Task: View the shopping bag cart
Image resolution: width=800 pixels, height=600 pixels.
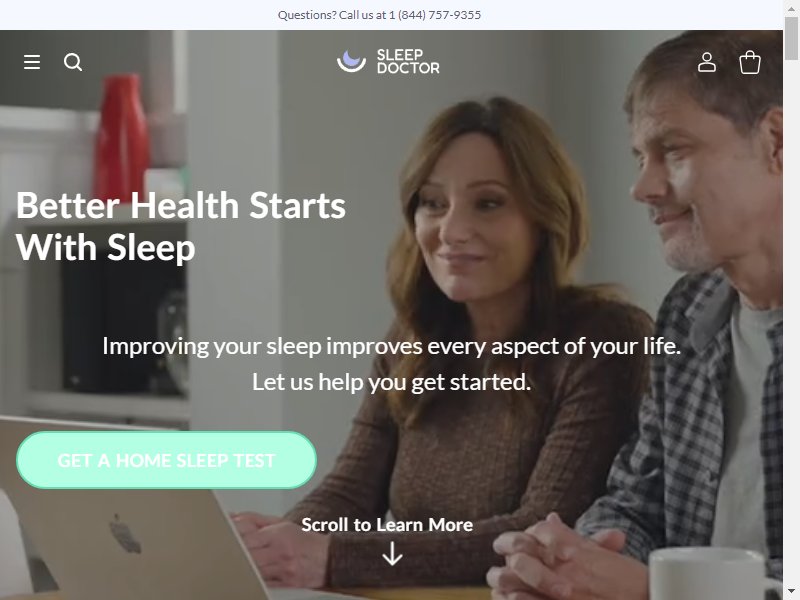Action: [749, 62]
